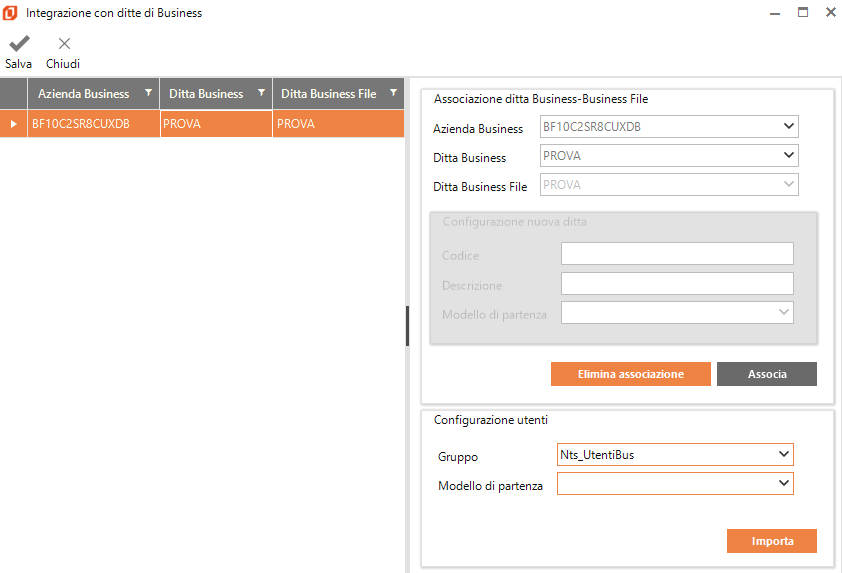This screenshot has width=842, height=573.
Task: Expand the Azienda Business dropdown
Action: [x=788, y=126]
